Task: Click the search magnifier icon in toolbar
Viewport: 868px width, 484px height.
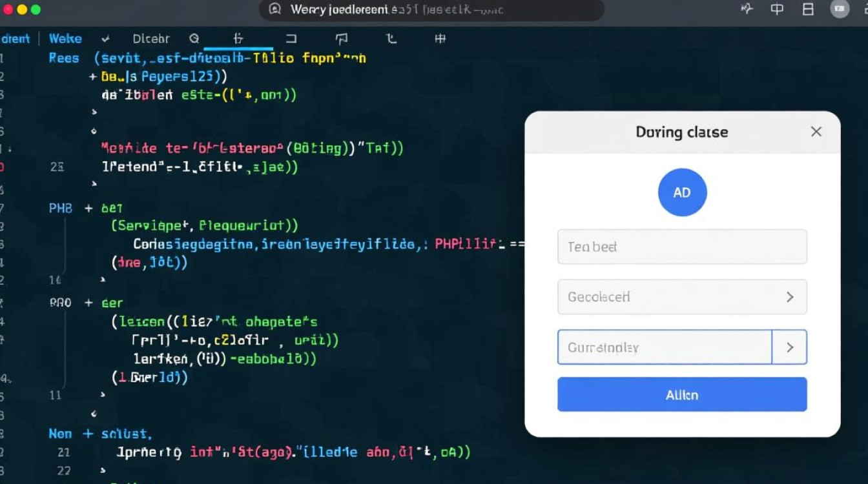Action: point(194,39)
